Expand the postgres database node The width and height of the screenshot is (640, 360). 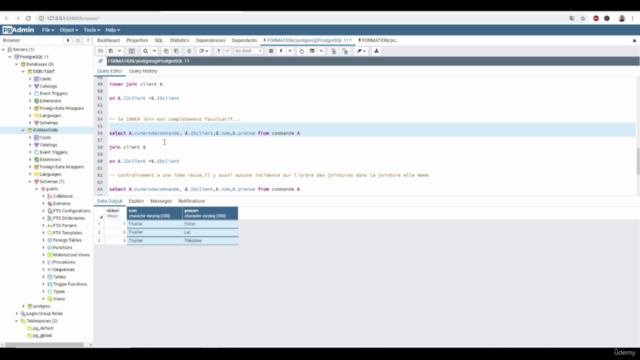click(x=23, y=306)
